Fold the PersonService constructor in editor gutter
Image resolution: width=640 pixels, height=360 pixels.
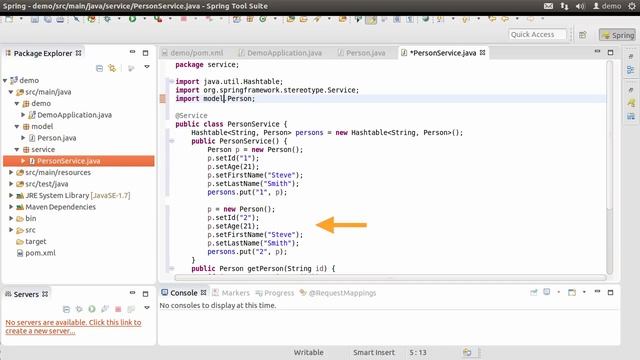(x=171, y=141)
